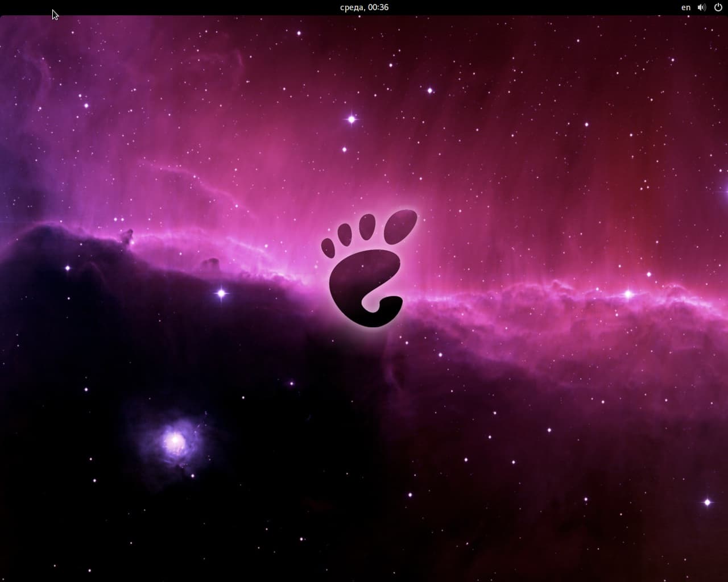Click empty top panel area left of clock
This screenshot has width=728, height=582.
(199, 7)
